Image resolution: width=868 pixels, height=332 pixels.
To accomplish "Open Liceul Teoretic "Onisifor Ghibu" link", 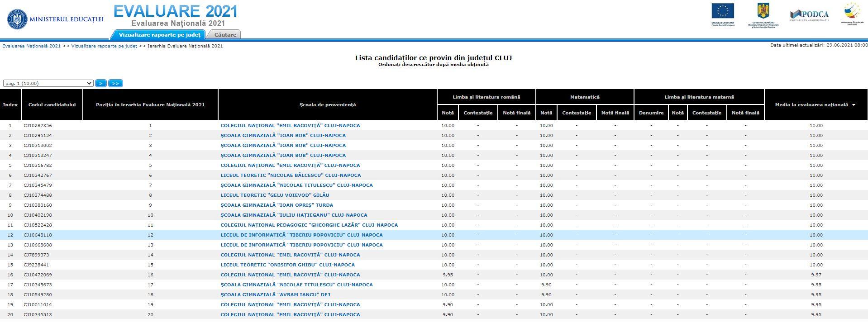I will [287, 265].
